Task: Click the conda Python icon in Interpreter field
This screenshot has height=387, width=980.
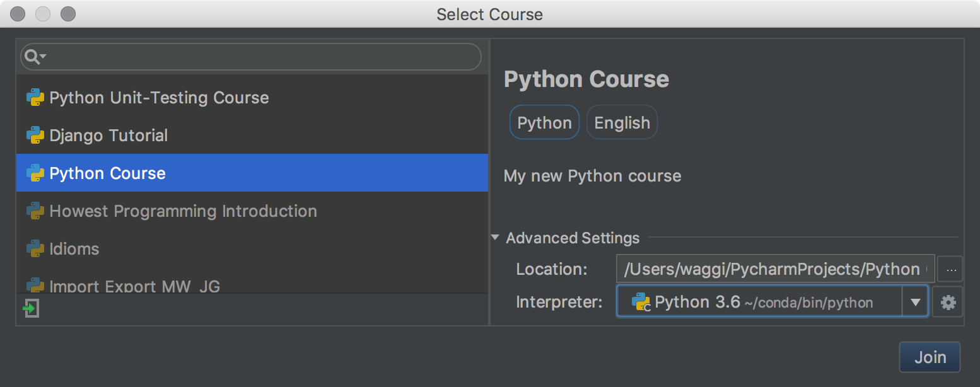Action: pos(641,302)
